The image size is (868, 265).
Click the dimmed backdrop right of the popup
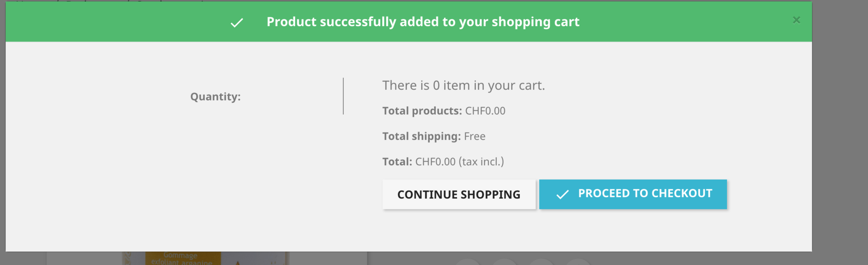pos(840,135)
